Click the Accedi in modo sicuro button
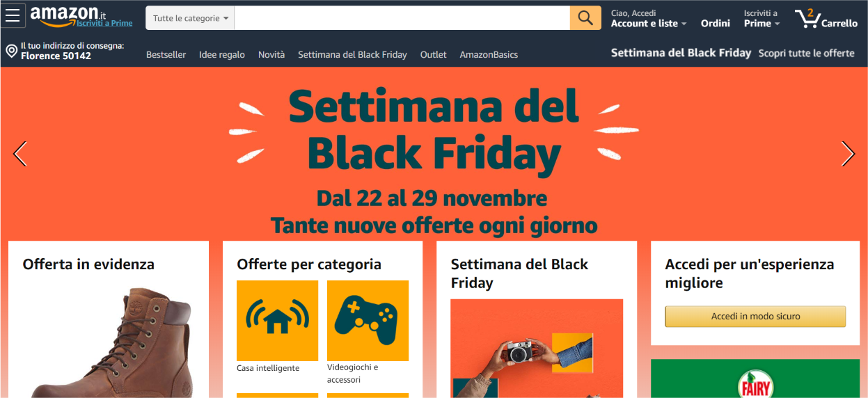The width and height of the screenshot is (868, 398). click(x=755, y=317)
